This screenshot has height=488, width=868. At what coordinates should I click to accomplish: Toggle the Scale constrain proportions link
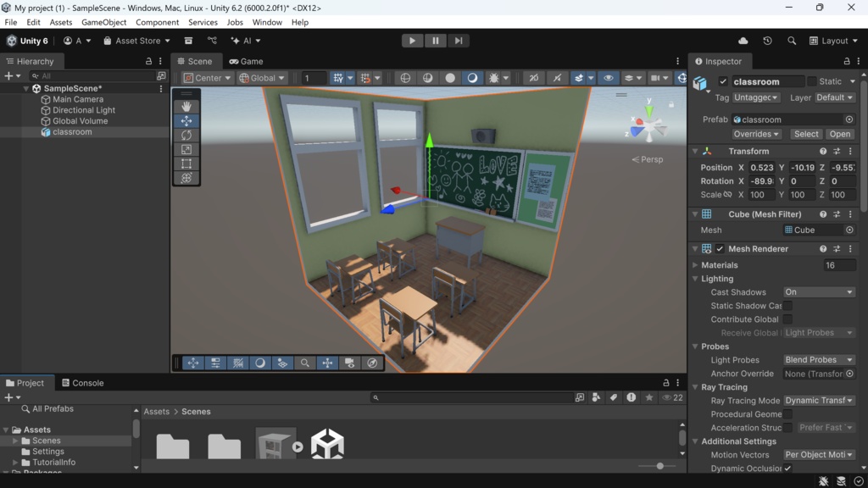click(x=728, y=194)
